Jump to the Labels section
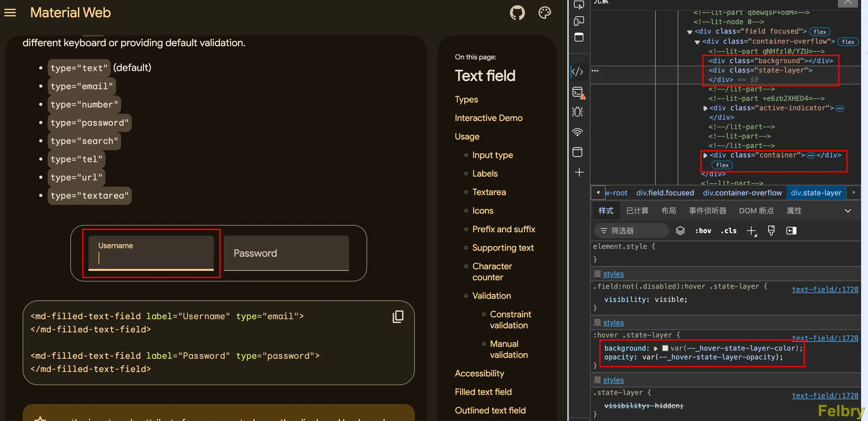868x421 pixels. click(485, 174)
